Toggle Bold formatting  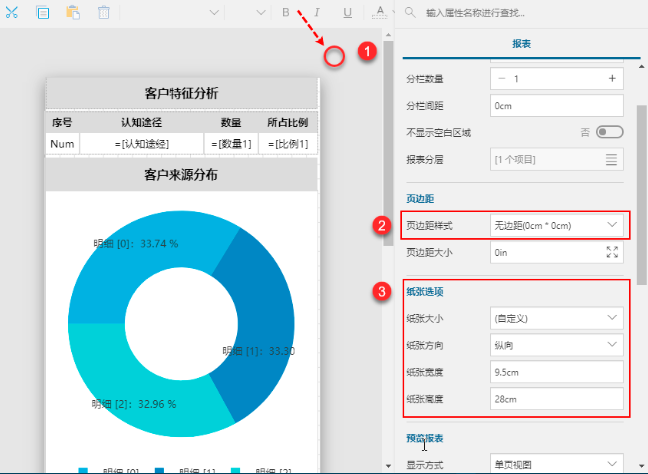tap(286, 12)
